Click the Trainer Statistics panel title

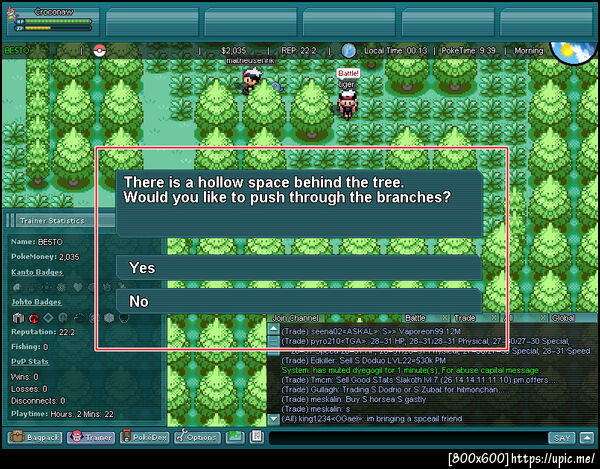point(52,221)
